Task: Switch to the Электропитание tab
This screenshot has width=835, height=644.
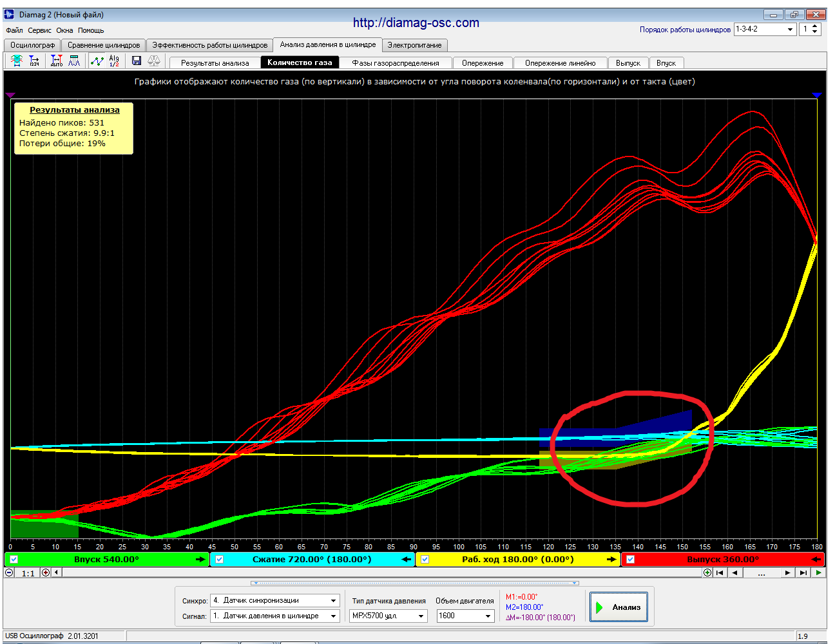Action: pyautogui.click(x=414, y=45)
